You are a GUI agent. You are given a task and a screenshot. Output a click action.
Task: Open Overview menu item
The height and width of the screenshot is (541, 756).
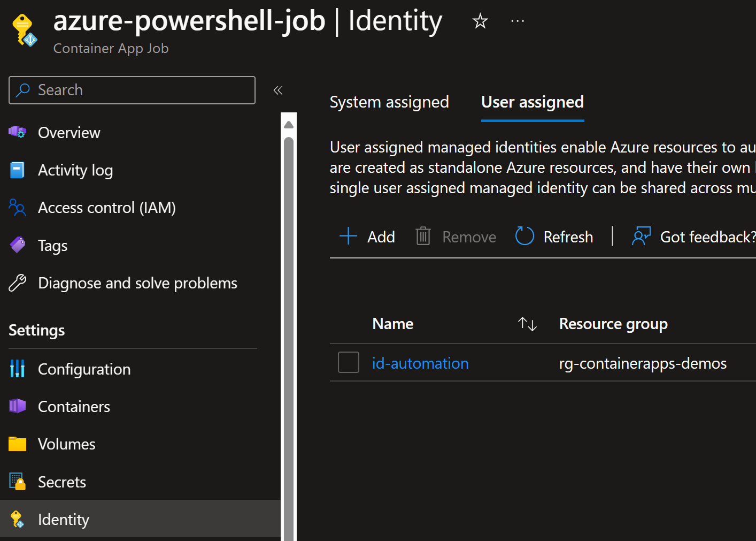69,133
